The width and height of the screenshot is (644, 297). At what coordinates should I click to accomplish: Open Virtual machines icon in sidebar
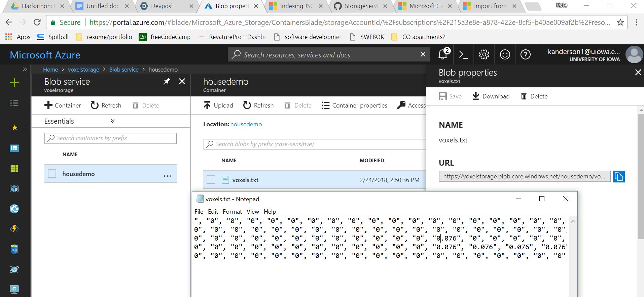(14, 289)
